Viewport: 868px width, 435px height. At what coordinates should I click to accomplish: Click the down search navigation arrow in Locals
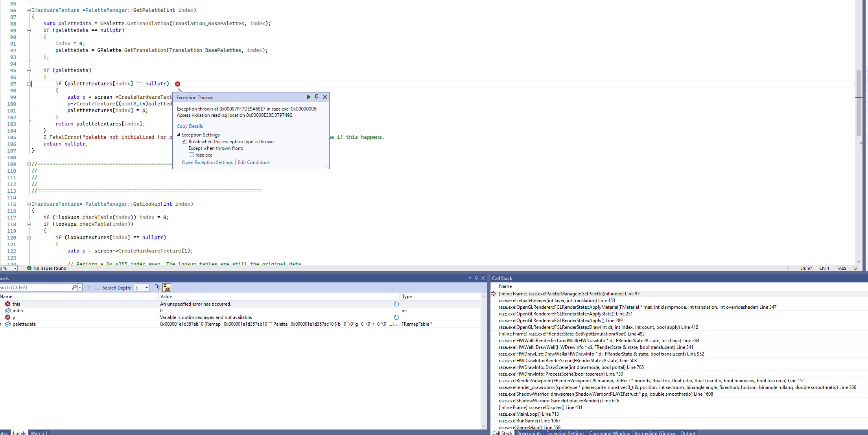[x=97, y=288]
